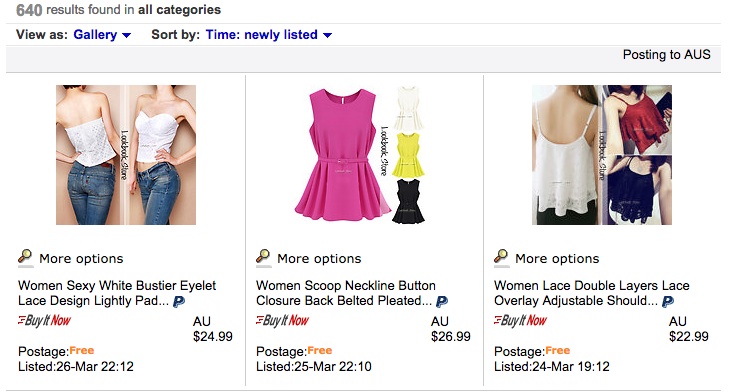Click Buy It Now logo for $26.99 item
The height and width of the screenshot is (392, 729).
click(x=282, y=320)
